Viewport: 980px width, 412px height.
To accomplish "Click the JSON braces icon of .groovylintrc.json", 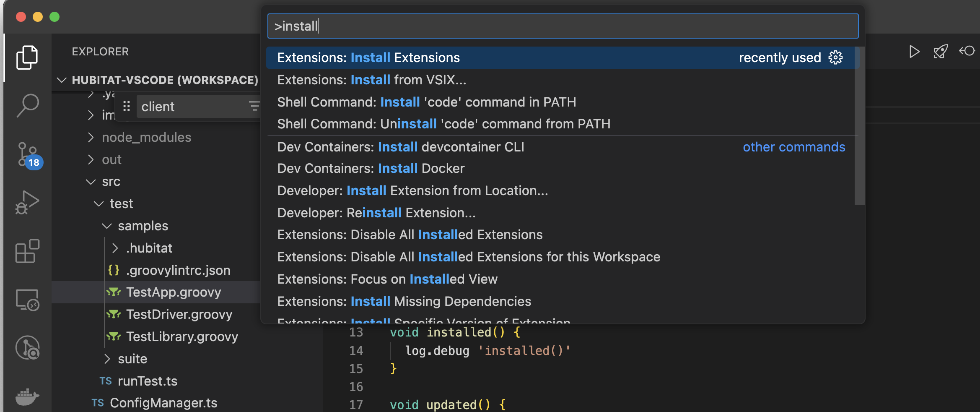I will 114,270.
